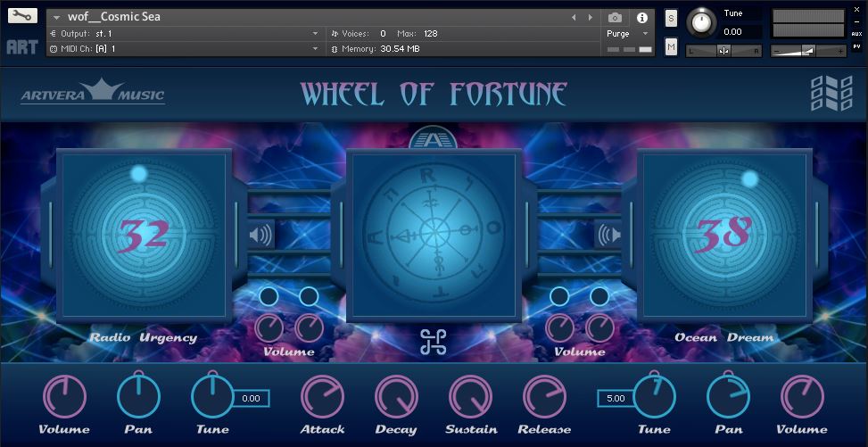Toggle the left layer speaker icon
Image resolution: width=868 pixels, height=447 pixels.
[x=260, y=235]
